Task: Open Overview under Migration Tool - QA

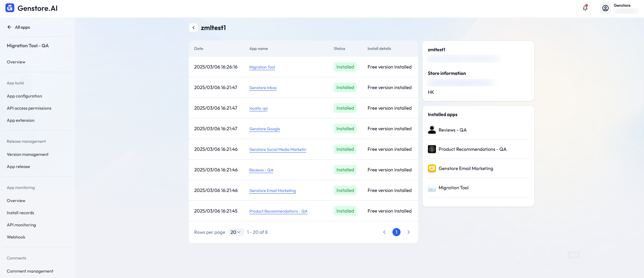Action: (x=16, y=62)
